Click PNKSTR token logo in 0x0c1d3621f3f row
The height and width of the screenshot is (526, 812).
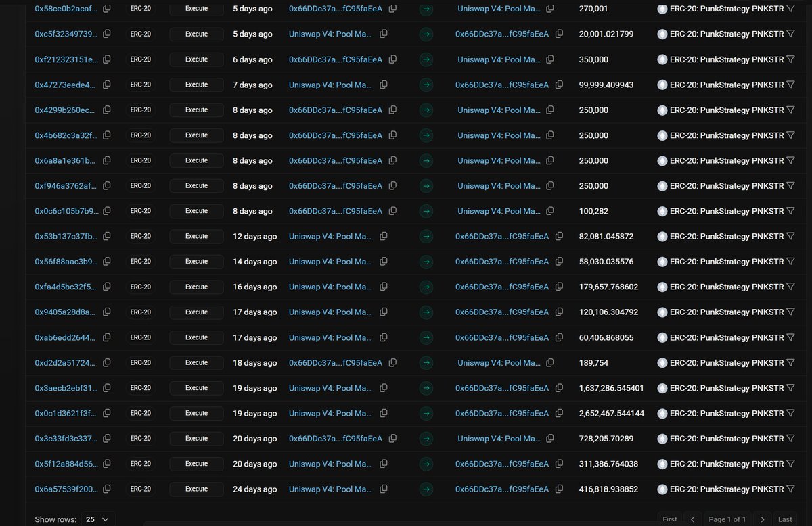coord(662,413)
